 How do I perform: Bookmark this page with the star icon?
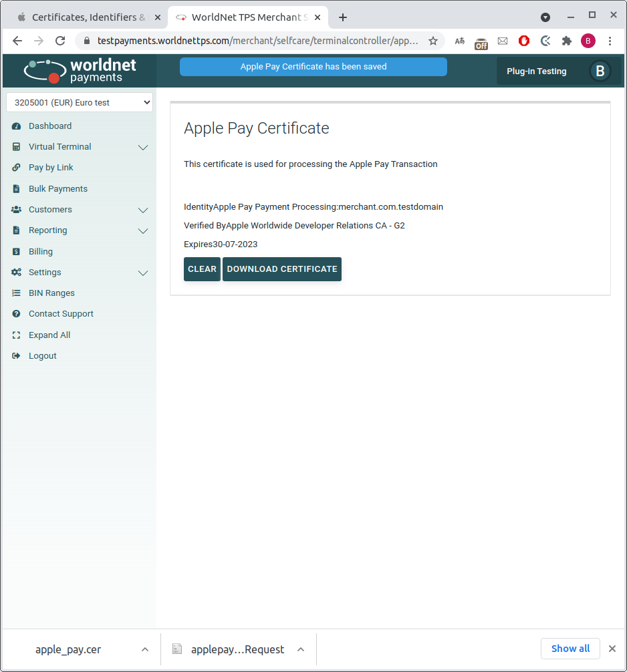[433, 41]
